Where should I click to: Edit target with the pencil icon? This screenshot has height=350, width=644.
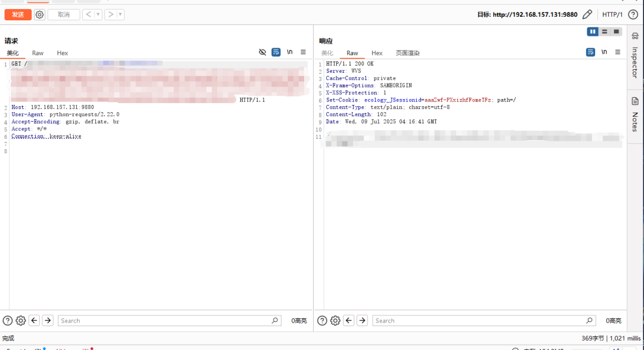pyautogui.click(x=587, y=14)
